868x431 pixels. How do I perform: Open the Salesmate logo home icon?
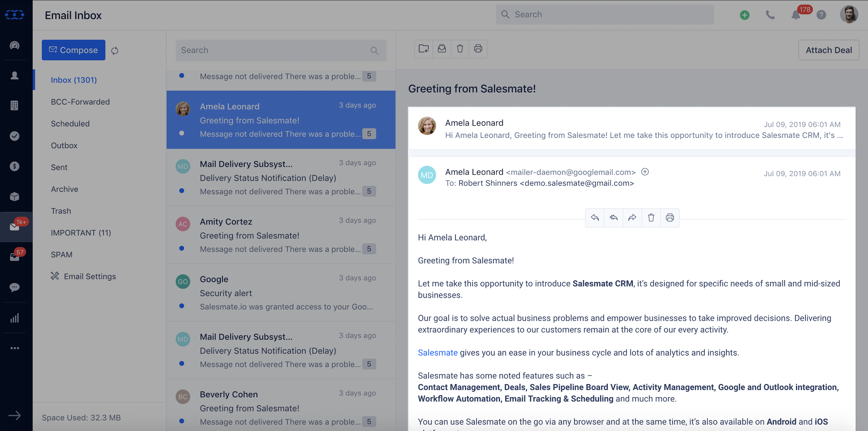14,15
